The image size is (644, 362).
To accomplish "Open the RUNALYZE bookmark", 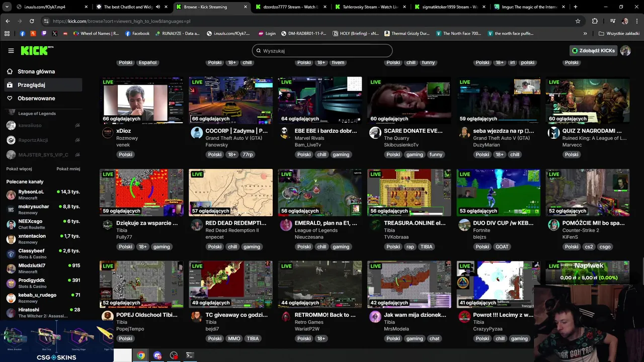I will pyautogui.click(x=178, y=33).
